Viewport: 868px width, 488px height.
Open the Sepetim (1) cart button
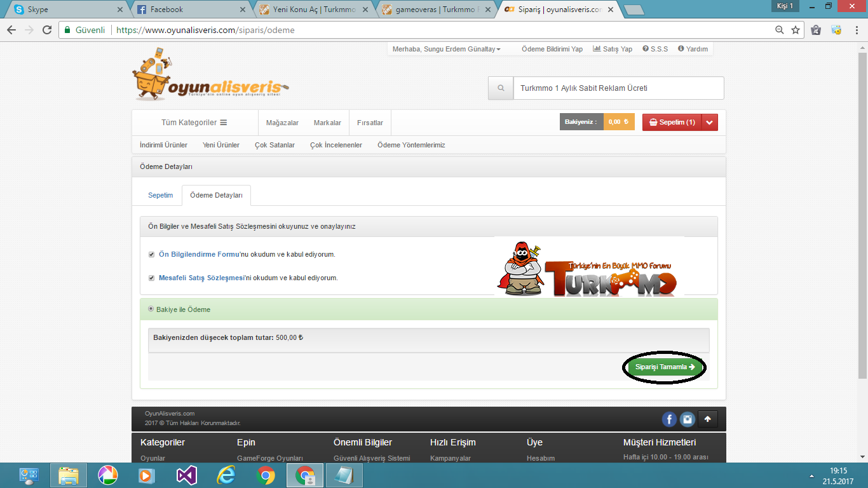click(672, 122)
